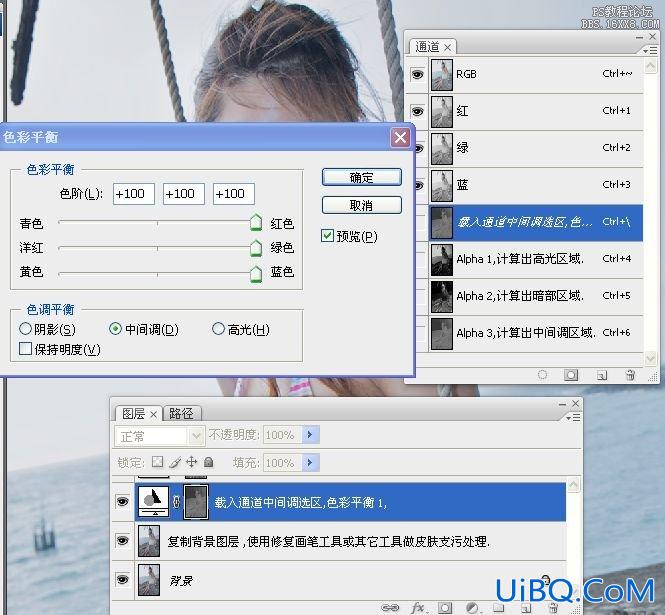Viewport: 665px width, 615px height.
Task: Select 复制背景图层 layer
Action: 350,541
